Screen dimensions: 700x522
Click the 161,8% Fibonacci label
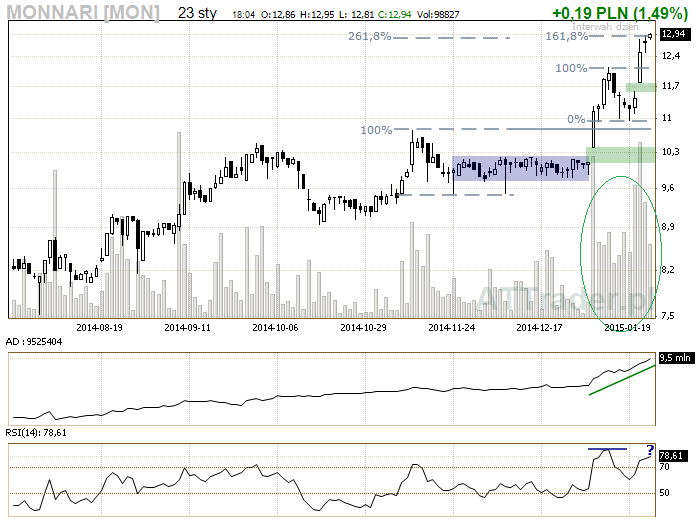coord(567,36)
